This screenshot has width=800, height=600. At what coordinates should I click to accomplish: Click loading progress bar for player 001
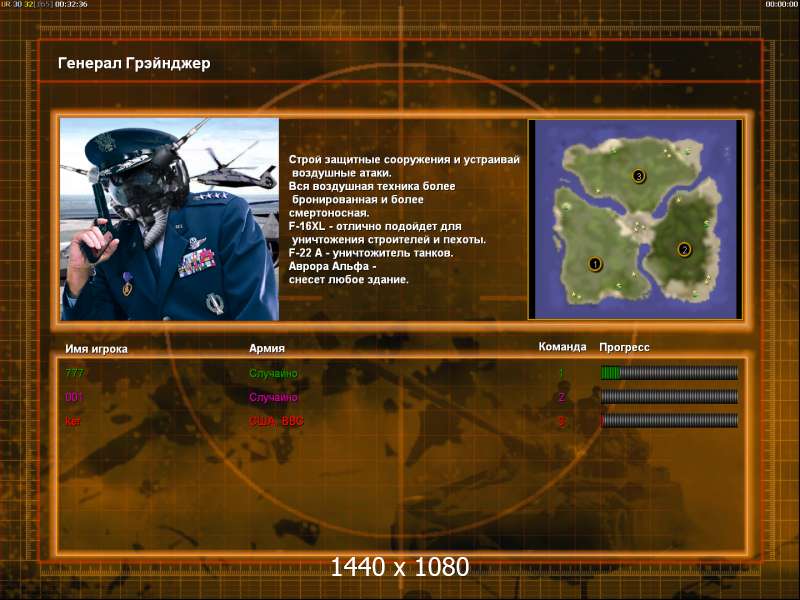(669, 396)
